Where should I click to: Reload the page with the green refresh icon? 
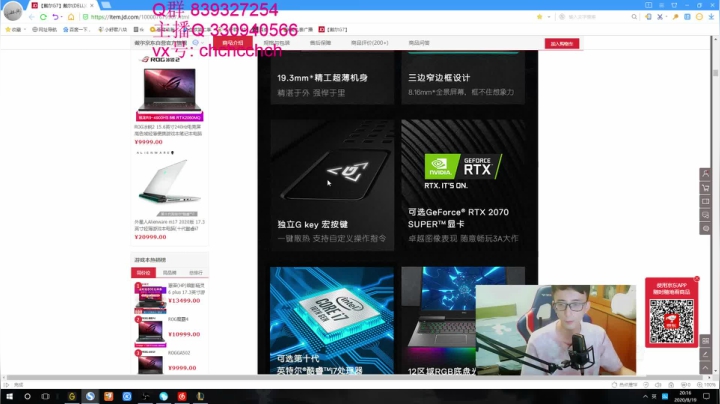click(43, 17)
